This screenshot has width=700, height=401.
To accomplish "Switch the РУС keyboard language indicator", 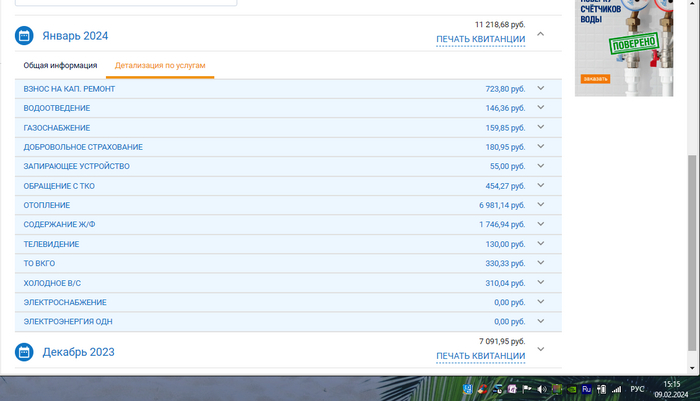I will pos(637,389).
